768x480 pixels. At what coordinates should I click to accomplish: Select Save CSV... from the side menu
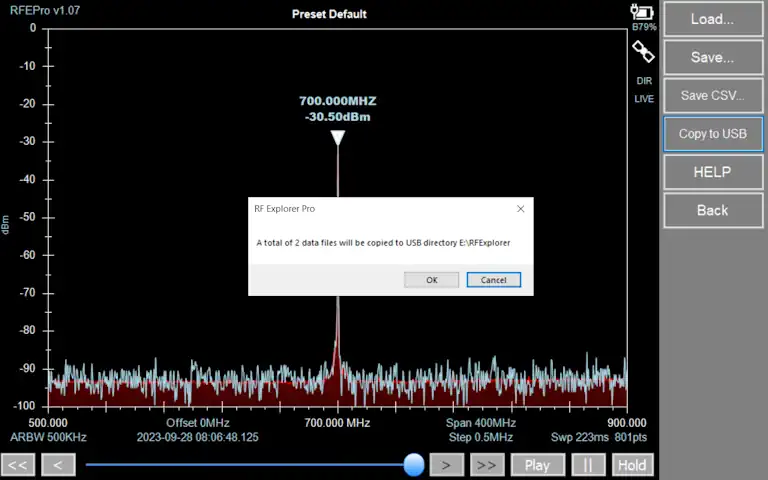(x=712, y=96)
